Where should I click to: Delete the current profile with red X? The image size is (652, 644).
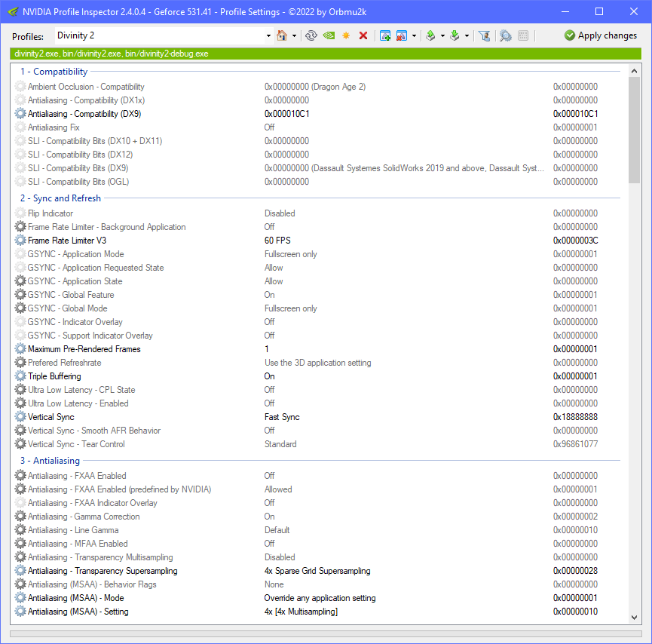363,35
